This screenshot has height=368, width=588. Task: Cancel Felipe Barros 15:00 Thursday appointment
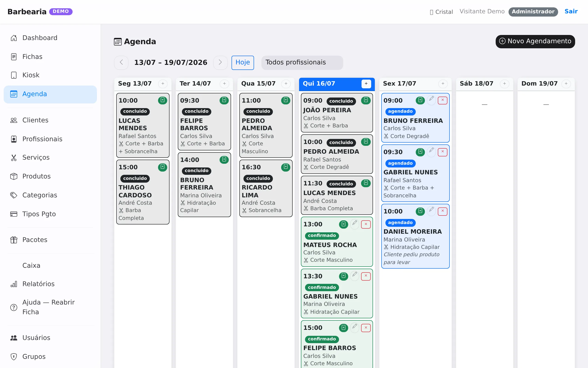tap(366, 328)
